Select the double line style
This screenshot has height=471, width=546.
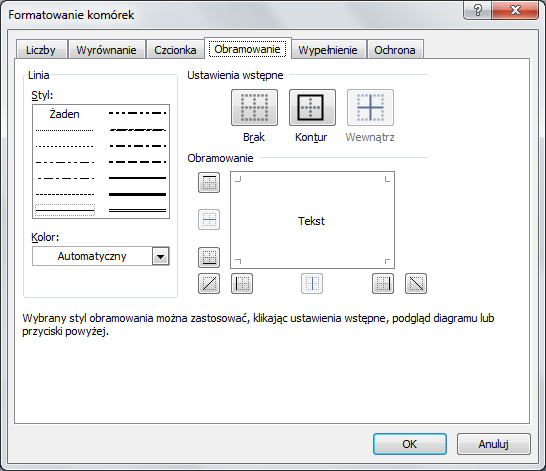point(138,210)
